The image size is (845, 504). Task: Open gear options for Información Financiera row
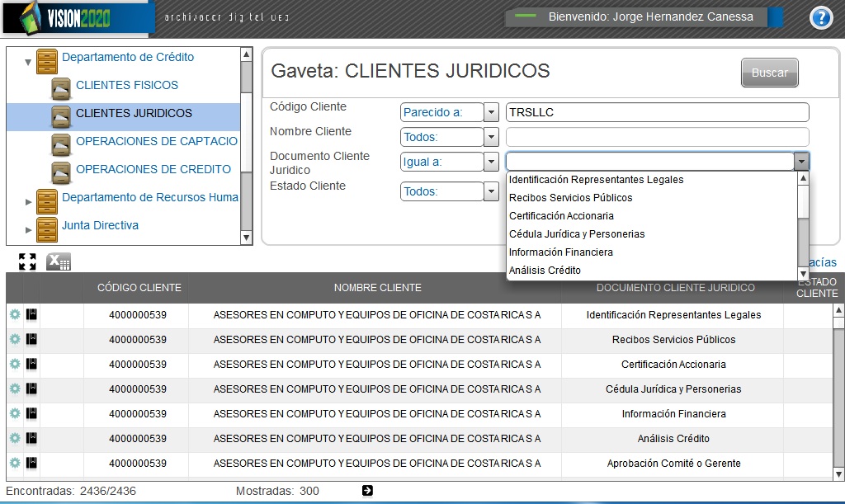pos(15,413)
